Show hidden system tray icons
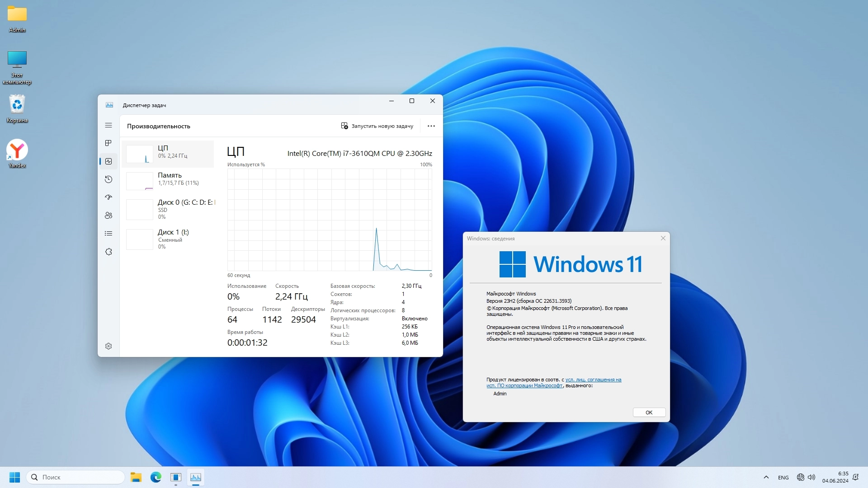This screenshot has width=868, height=488. tap(766, 477)
